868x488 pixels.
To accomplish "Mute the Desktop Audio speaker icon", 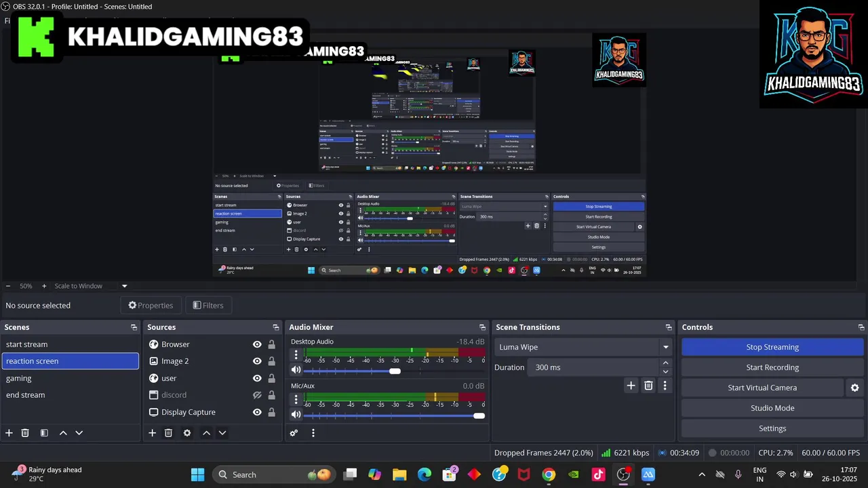I will (x=296, y=370).
